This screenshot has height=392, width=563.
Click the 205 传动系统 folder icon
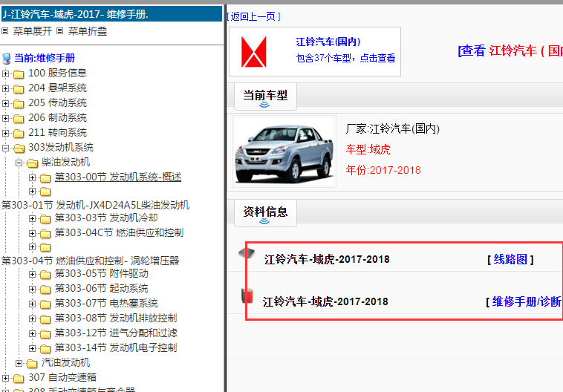[x=19, y=104]
